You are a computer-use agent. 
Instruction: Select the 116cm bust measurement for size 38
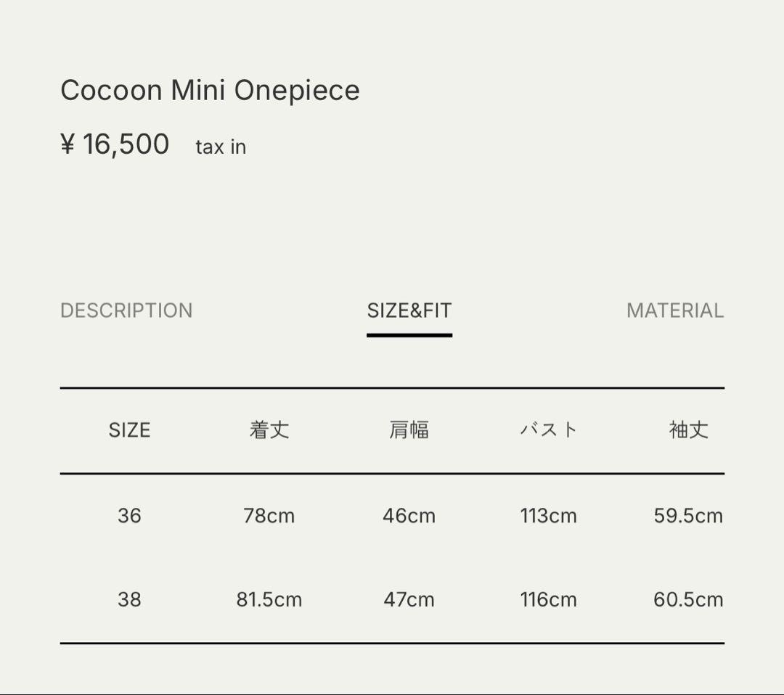(x=549, y=599)
